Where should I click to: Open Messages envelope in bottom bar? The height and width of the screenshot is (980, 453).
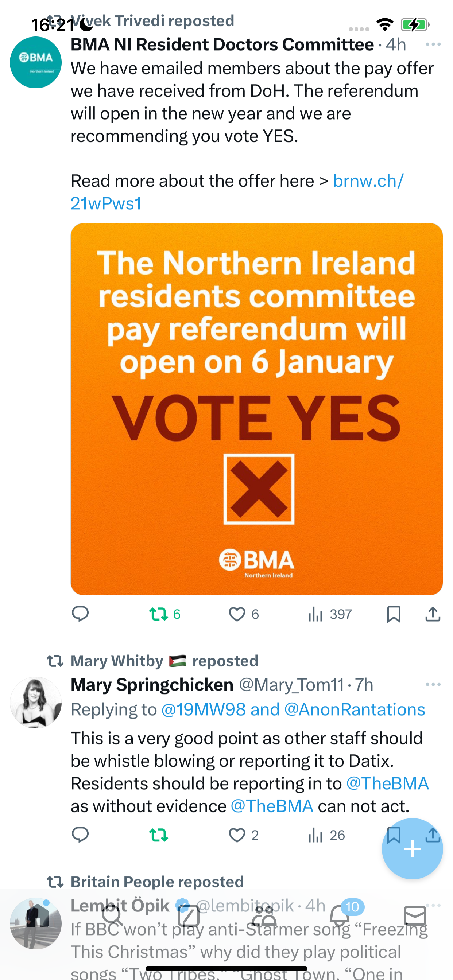pyautogui.click(x=415, y=916)
